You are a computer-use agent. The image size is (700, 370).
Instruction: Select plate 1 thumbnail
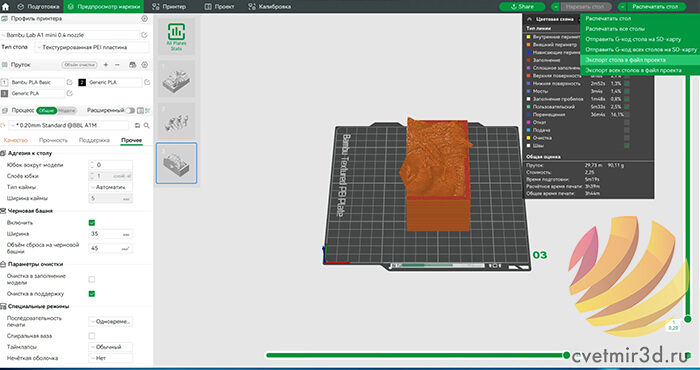[x=176, y=79]
